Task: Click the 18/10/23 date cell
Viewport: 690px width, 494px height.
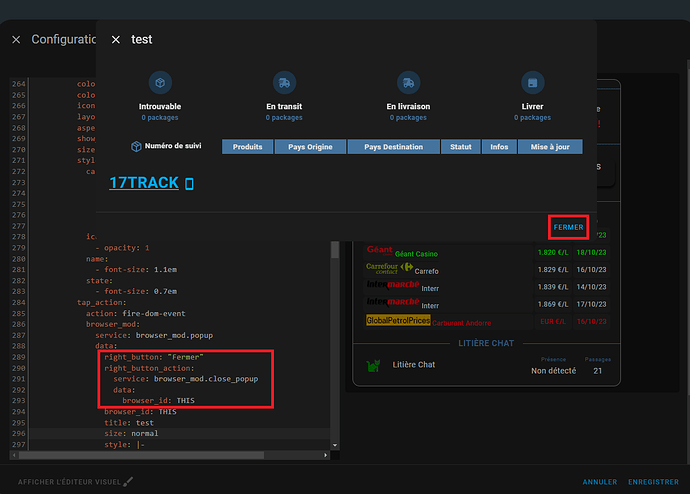Action: (591, 252)
